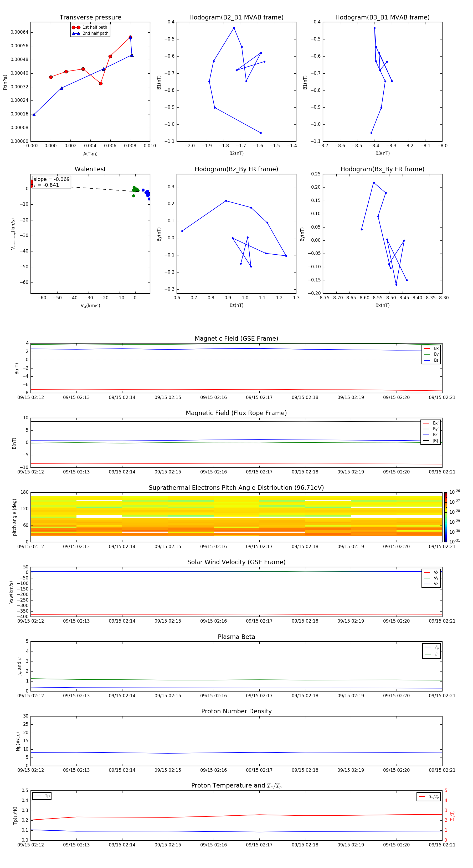This screenshot has height=868, width=473.
Task: Click the 'Bx(nT)' x-axis label
Action: tap(382, 305)
